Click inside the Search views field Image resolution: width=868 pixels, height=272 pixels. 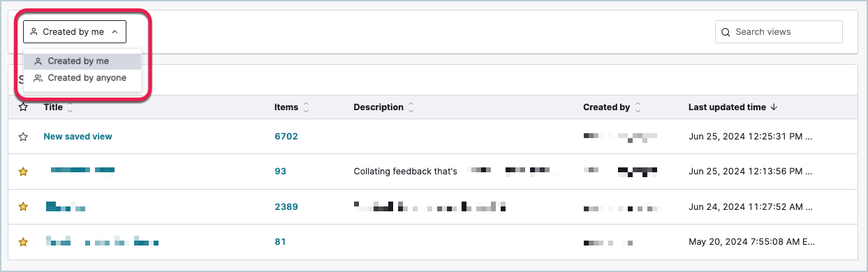[779, 32]
